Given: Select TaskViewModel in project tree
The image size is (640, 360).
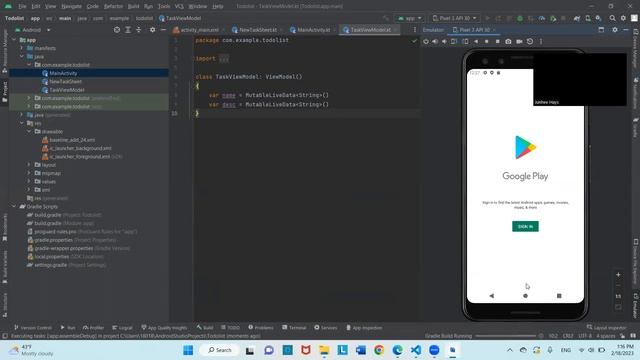Looking at the screenshot, I should coord(67,90).
